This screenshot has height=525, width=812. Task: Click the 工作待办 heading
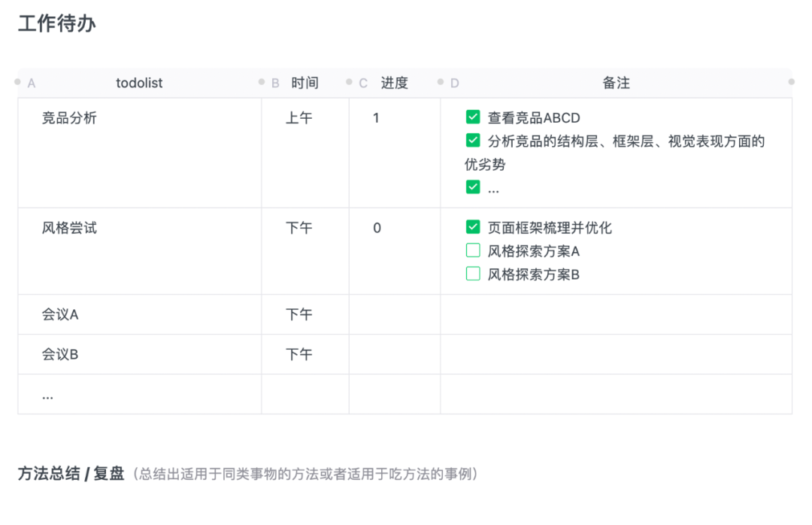coord(57,24)
